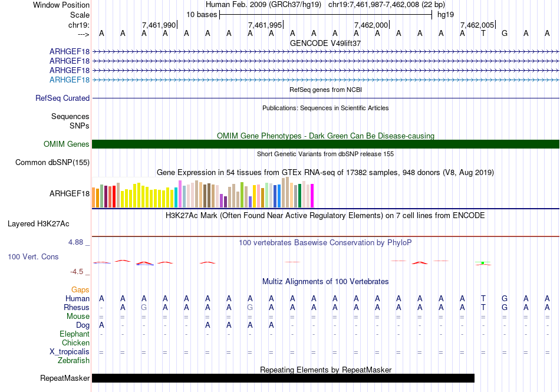Click the lime green bar in GTEx chart
Image resolution: width=560 pixels, height=392 pixels.
pyautogui.click(x=242, y=195)
